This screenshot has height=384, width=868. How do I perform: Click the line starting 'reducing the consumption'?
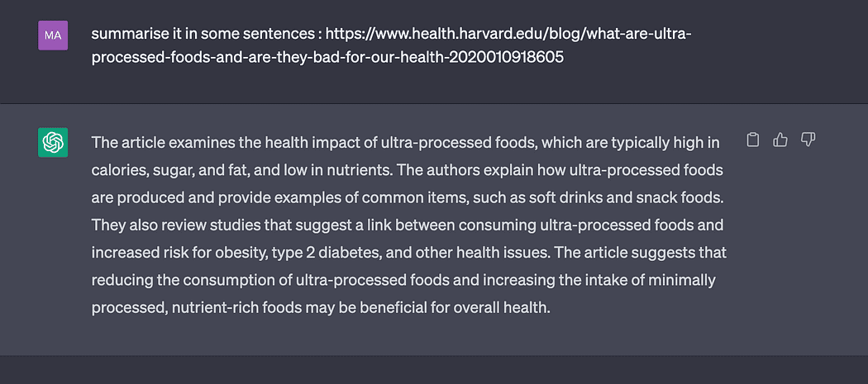click(x=403, y=280)
